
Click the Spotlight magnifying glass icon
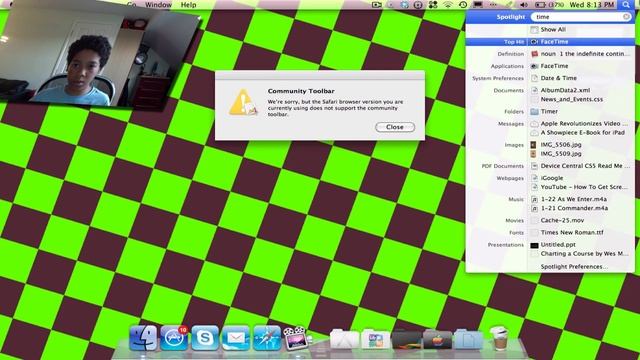[x=626, y=5]
